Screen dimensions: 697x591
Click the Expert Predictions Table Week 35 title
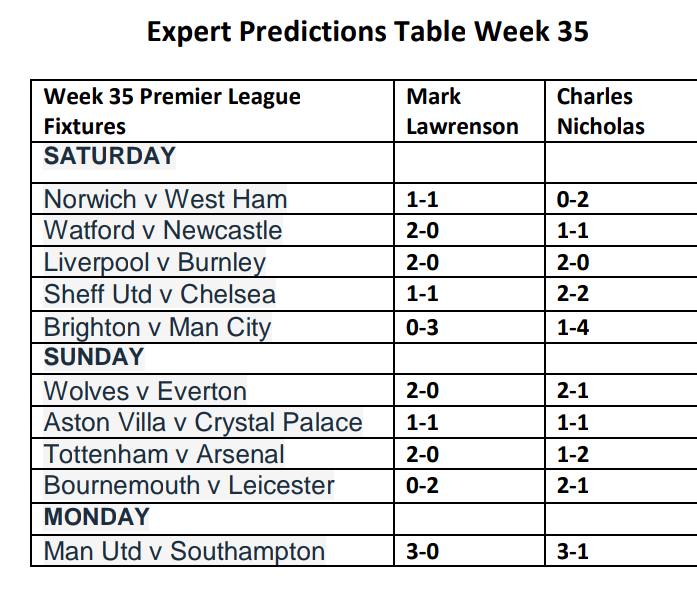tap(367, 32)
